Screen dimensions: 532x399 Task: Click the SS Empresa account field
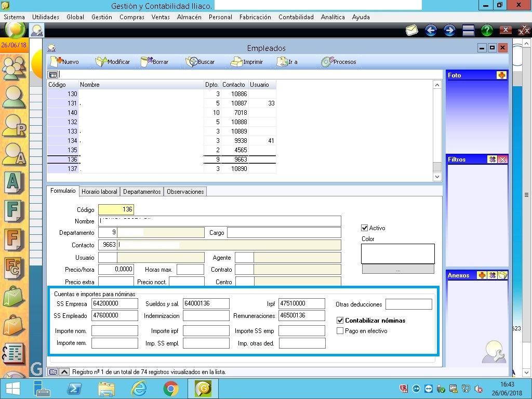click(115, 303)
